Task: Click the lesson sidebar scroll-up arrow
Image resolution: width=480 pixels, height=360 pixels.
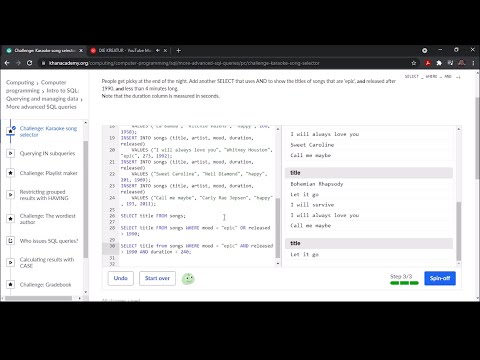Action: (85, 123)
